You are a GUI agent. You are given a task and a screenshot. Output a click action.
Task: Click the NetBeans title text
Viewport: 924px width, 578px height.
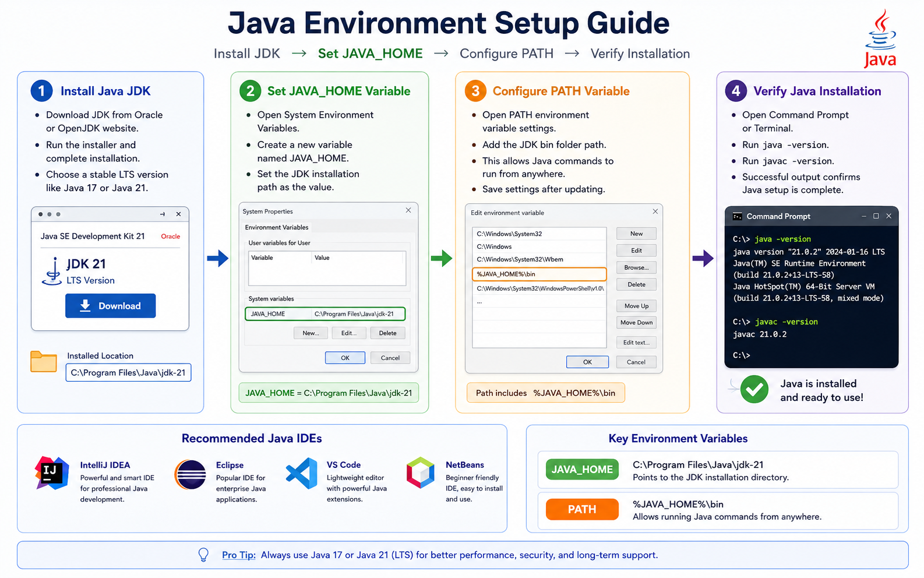coord(465,465)
